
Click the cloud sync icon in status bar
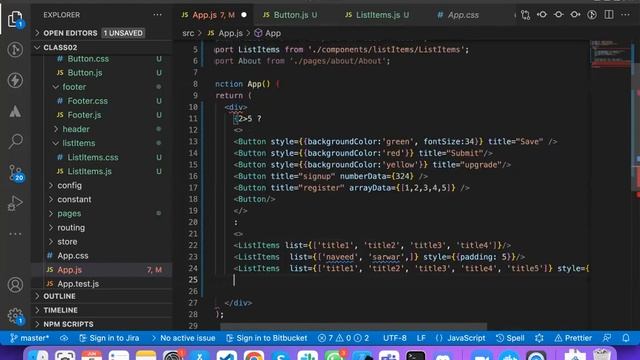click(x=64, y=338)
